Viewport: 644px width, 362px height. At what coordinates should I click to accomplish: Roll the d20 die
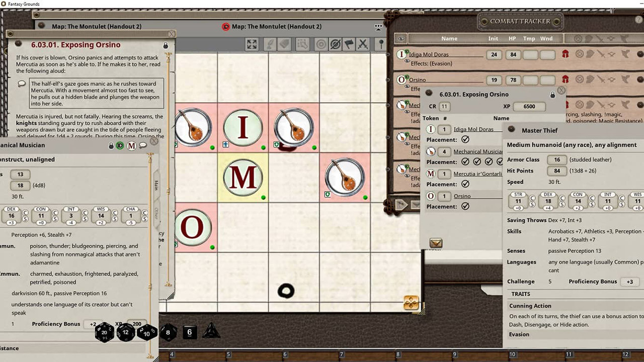click(x=105, y=332)
